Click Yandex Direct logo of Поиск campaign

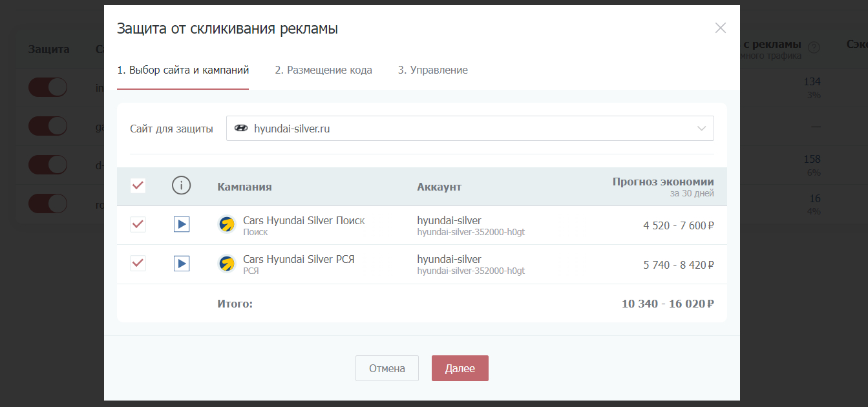point(227,225)
